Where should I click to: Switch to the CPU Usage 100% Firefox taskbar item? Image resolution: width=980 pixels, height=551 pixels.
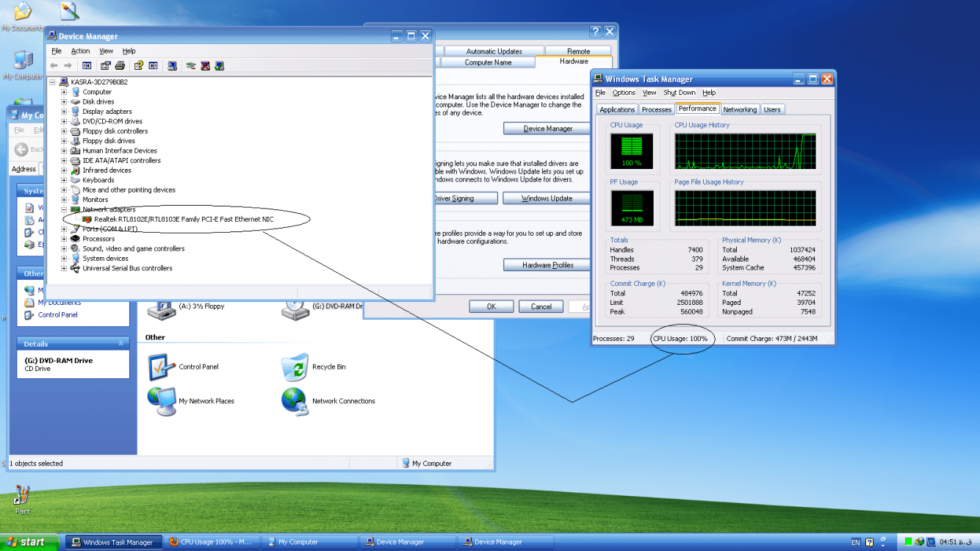[x=211, y=542]
